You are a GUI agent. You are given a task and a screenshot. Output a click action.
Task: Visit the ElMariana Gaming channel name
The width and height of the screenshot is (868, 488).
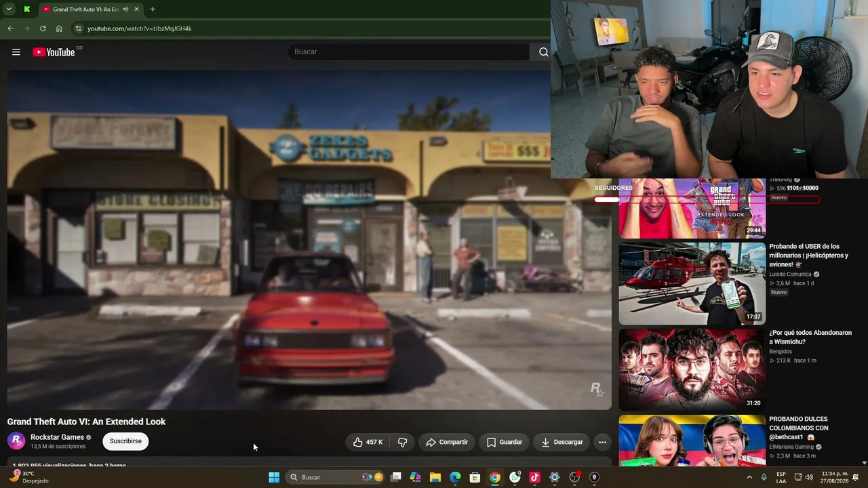(791, 447)
